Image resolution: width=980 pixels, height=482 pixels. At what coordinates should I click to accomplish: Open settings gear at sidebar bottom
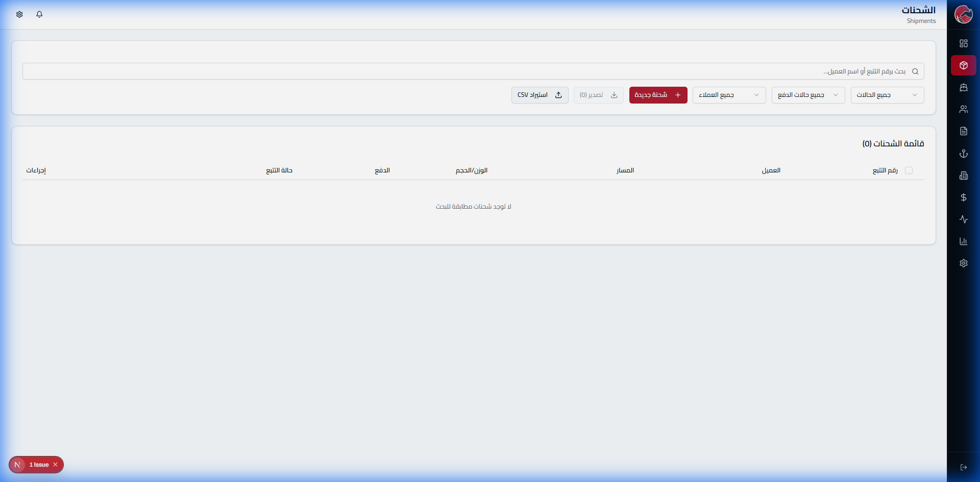[x=963, y=263]
